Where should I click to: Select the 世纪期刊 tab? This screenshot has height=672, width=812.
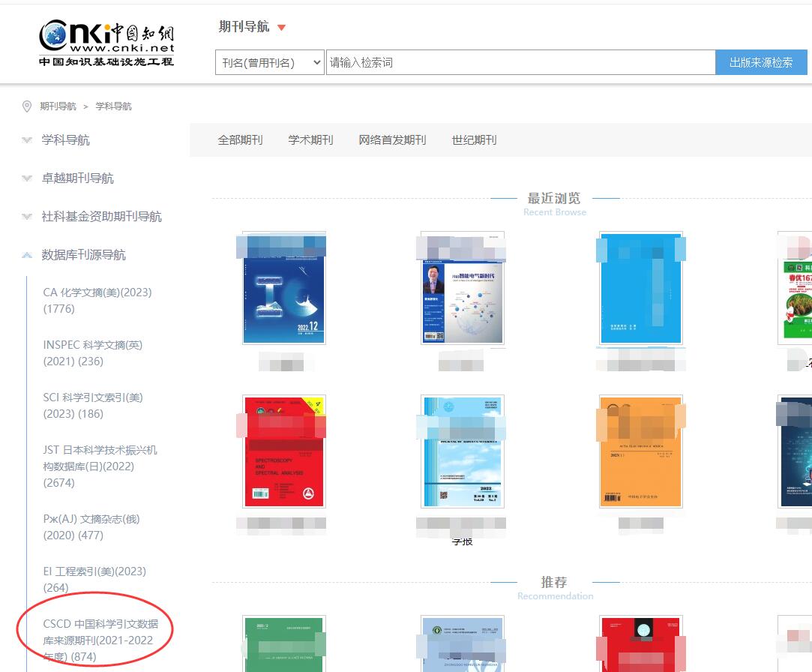point(474,140)
